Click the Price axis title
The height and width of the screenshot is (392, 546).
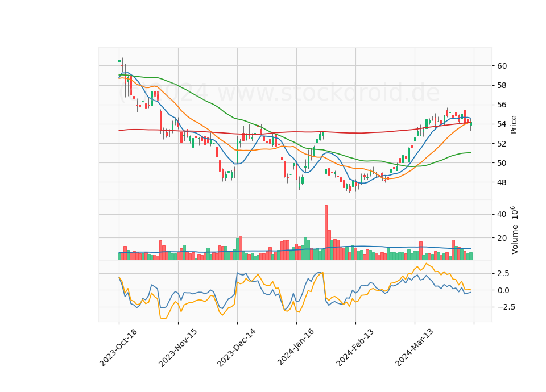514,124
